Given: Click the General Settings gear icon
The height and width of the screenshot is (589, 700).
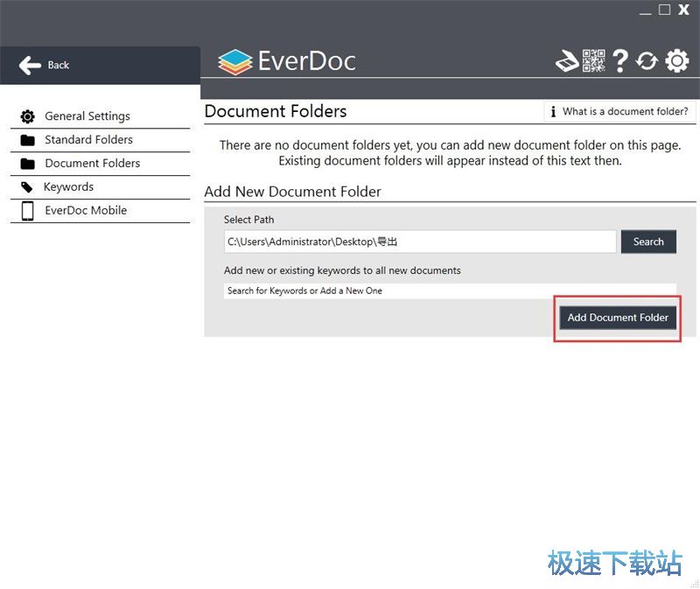Looking at the screenshot, I should pos(27,116).
